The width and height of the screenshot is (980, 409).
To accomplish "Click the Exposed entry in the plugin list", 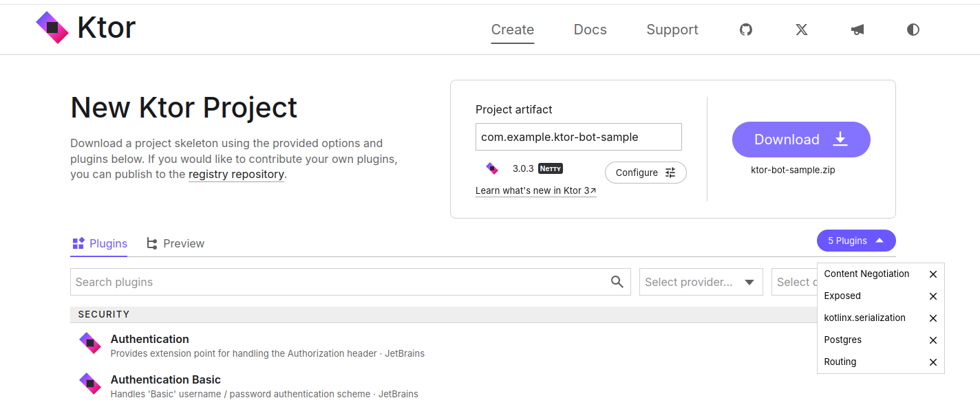I will coord(842,296).
